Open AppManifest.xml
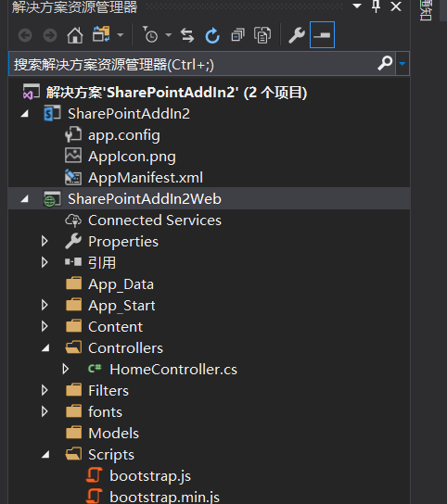447x504 pixels. pos(146,178)
